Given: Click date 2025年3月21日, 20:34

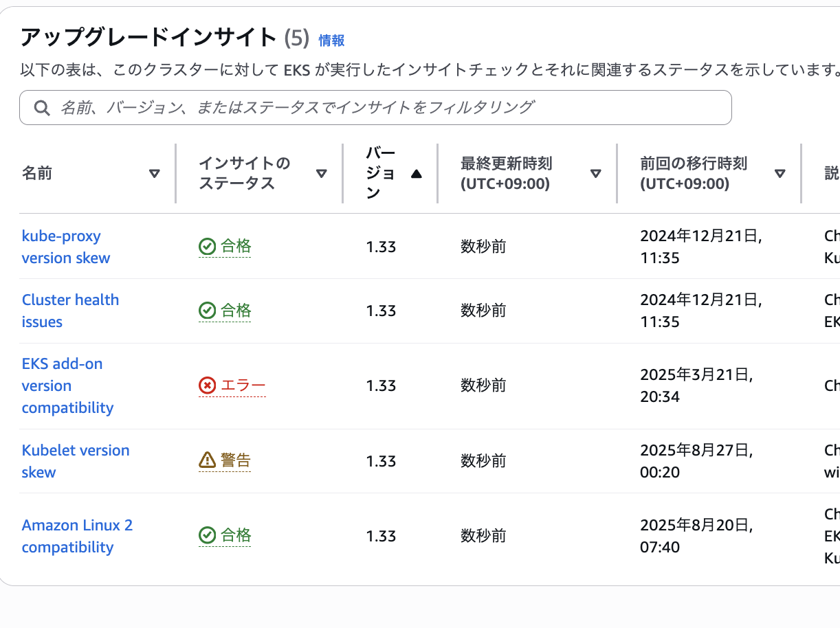Looking at the screenshot, I should pos(697,385).
